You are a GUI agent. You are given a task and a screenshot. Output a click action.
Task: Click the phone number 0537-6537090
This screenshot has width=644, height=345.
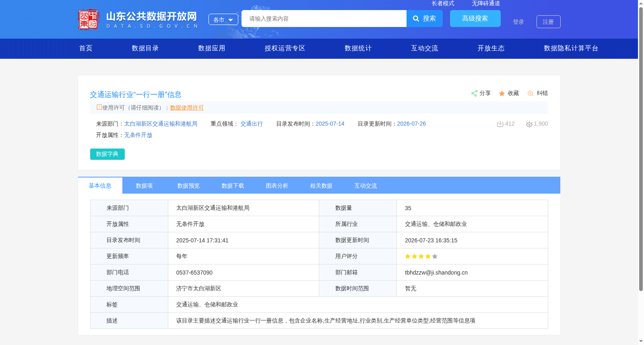[194, 273]
